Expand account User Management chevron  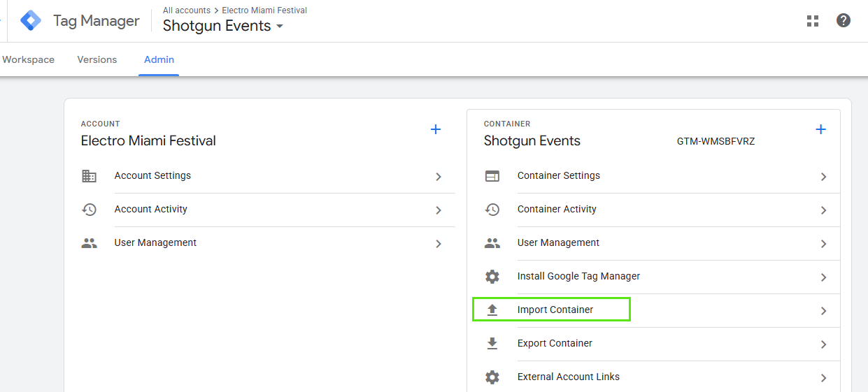tap(439, 244)
